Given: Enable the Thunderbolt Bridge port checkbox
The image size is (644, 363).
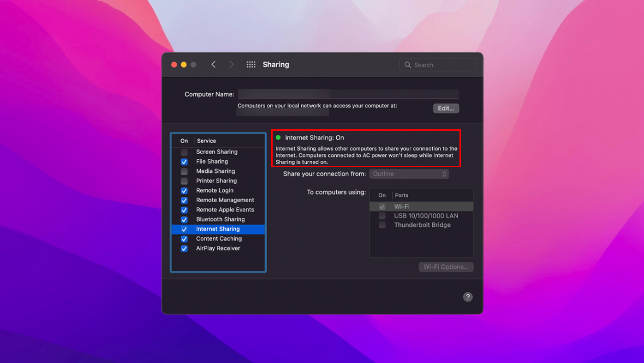Looking at the screenshot, I should (x=382, y=225).
